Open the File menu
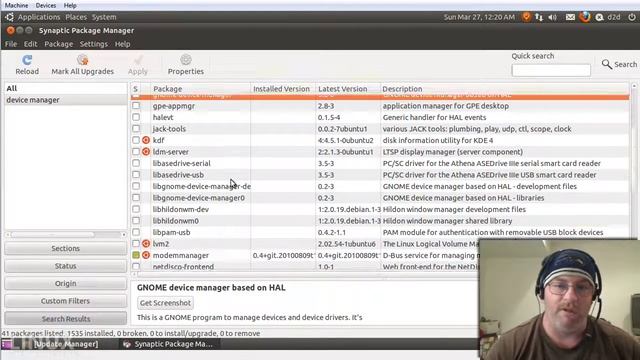Screen dimensions: 640x360 [11, 44]
